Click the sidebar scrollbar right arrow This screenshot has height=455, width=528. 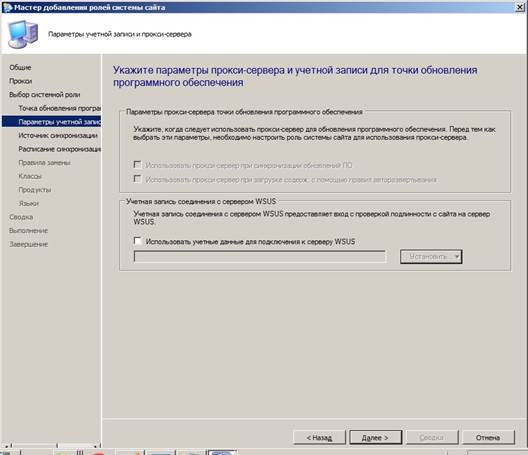pos(96,446)
